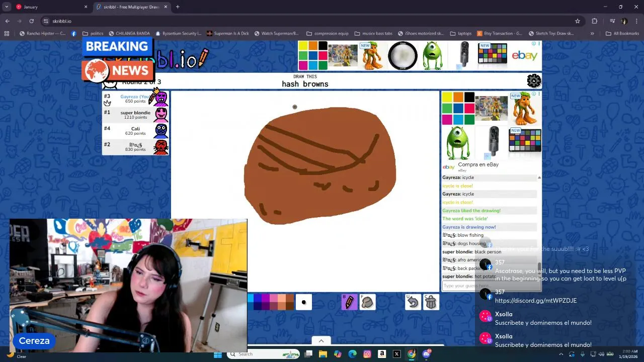
Task: Select the super blondie player row
Action: [x=135, y=115]
